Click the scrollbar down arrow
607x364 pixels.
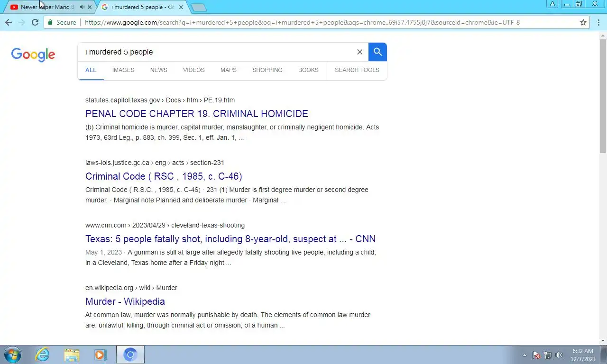(603, 341)
